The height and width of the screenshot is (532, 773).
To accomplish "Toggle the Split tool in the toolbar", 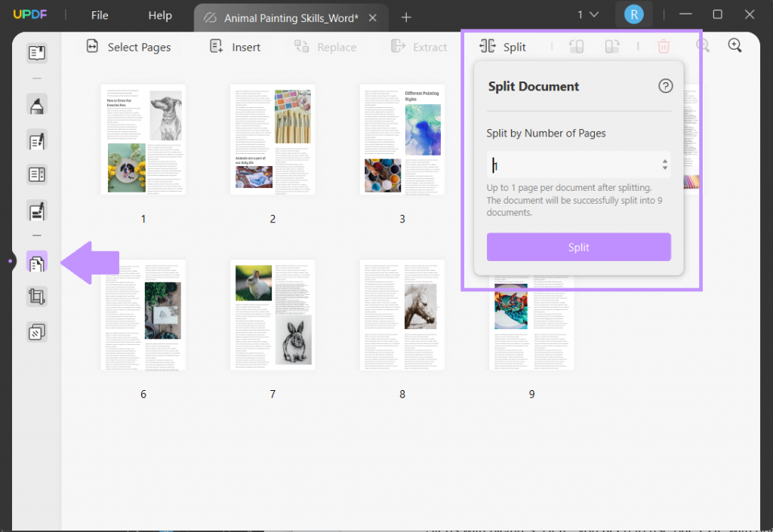I will 504,46.
